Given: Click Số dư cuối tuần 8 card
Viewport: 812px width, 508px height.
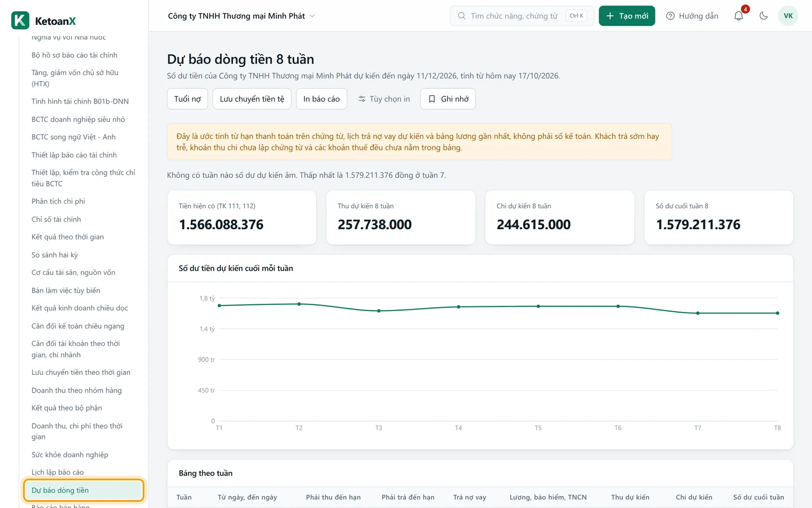Looking at the screenshot, I should tap(719, 217).
